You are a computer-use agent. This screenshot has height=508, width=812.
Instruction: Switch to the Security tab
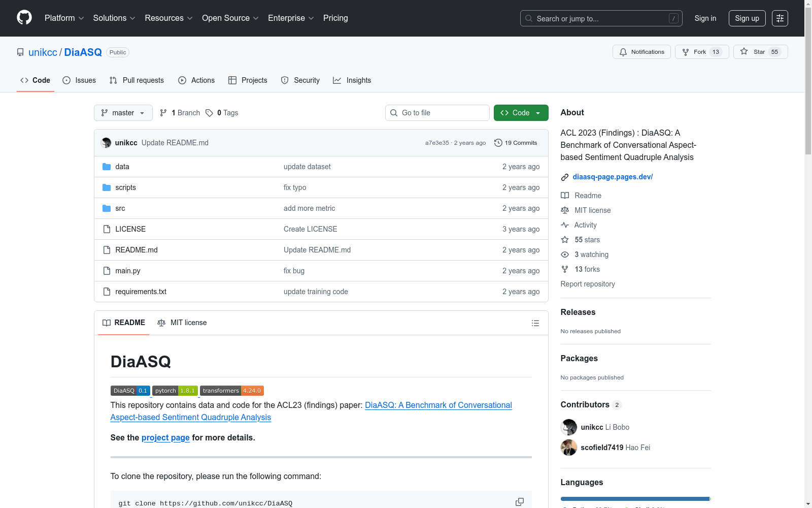tap(300, 80)
